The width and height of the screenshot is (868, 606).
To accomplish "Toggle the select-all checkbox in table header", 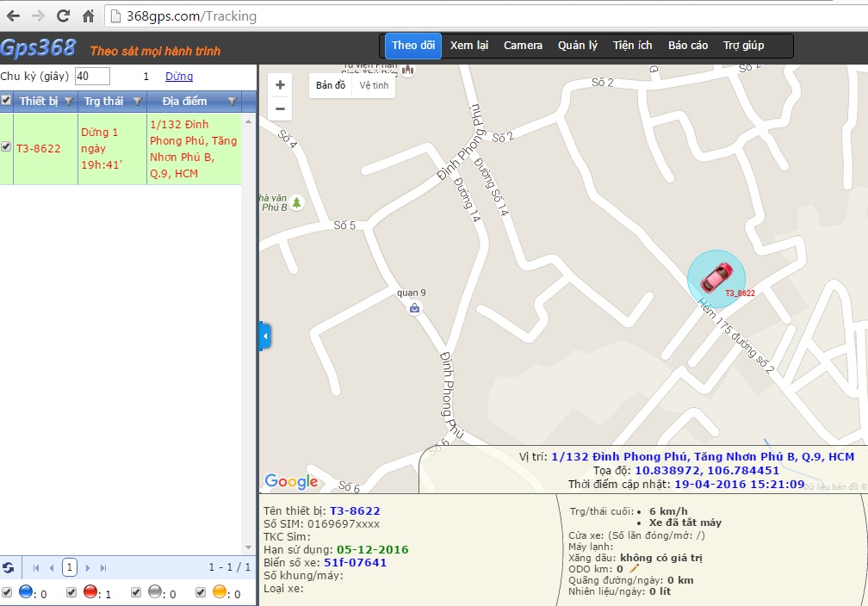I will click(x=6, y=100).
